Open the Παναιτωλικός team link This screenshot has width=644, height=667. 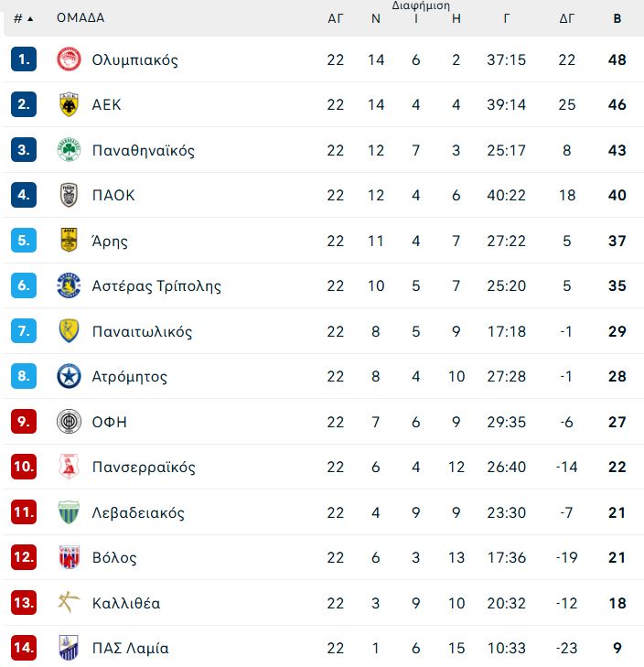click(142, 331)
